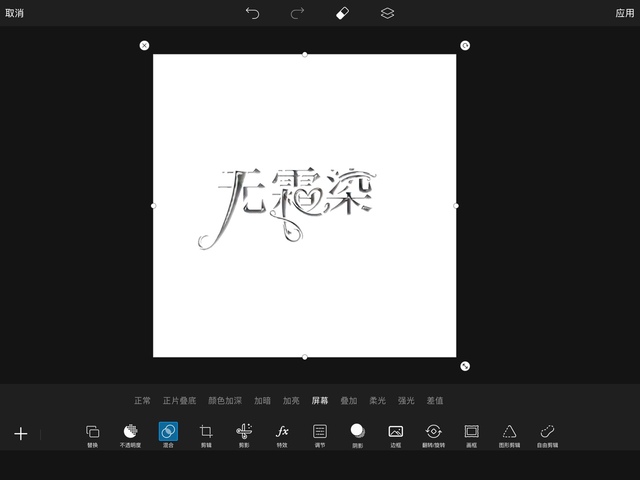The width and height of the screenshot is (640, 480).
Task: Remove image using the top-left X handle
Action: point(144,45)
